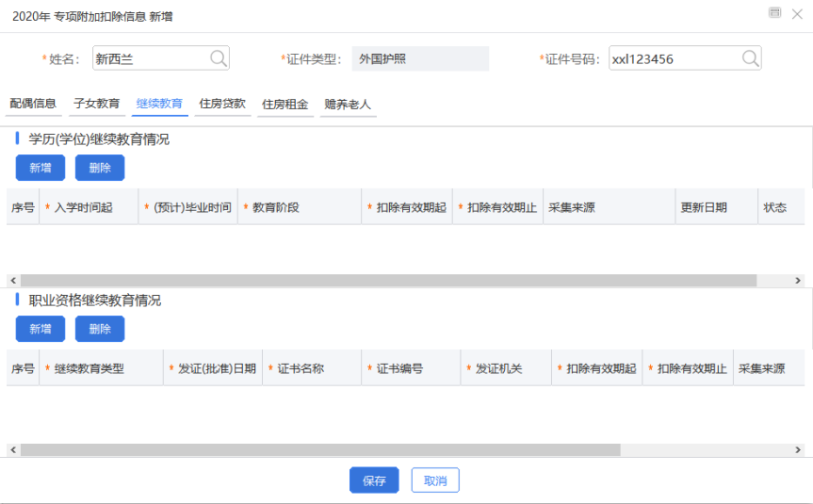Click the 序号 header in 职业资格 table

(x=23, y=368)
